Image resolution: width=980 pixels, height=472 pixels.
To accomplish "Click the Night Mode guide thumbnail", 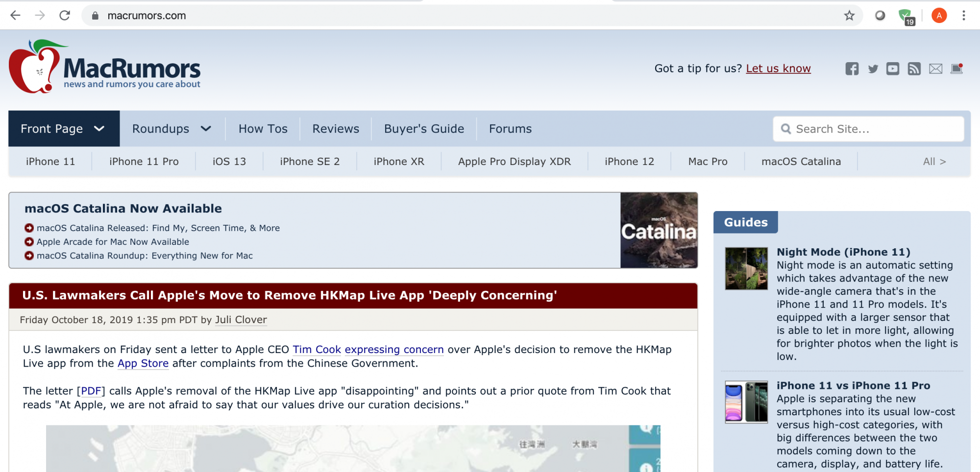I will (x=746, y=268).
